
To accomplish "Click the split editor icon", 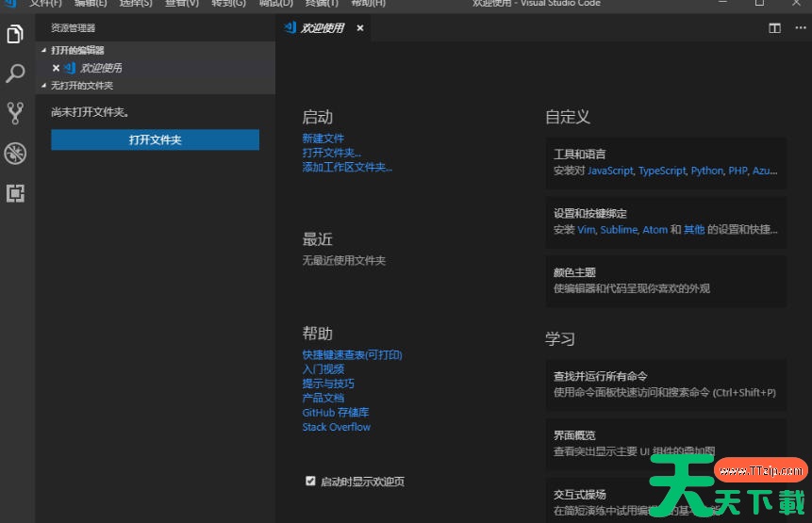I will [x=774, y=28].
